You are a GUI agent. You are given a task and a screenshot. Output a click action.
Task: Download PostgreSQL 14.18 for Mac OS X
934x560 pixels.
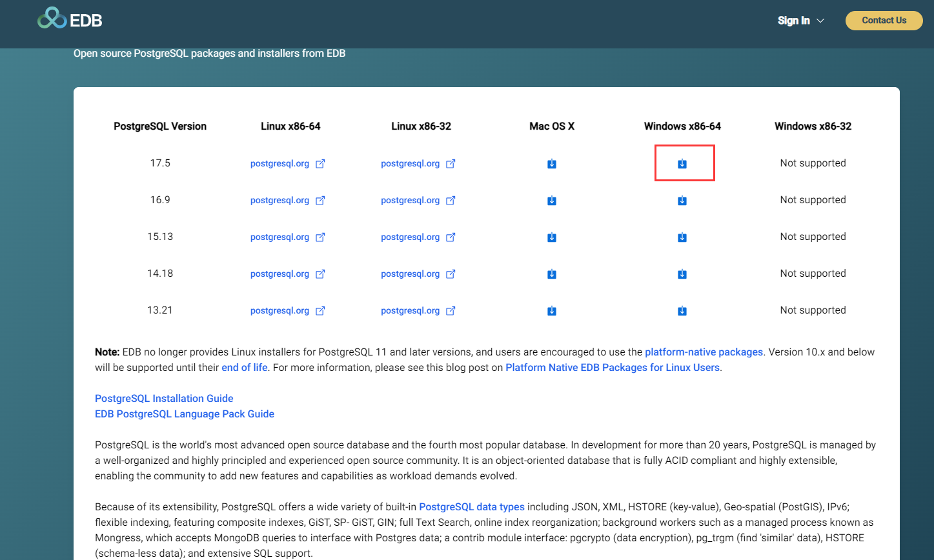tap(552, 274)
